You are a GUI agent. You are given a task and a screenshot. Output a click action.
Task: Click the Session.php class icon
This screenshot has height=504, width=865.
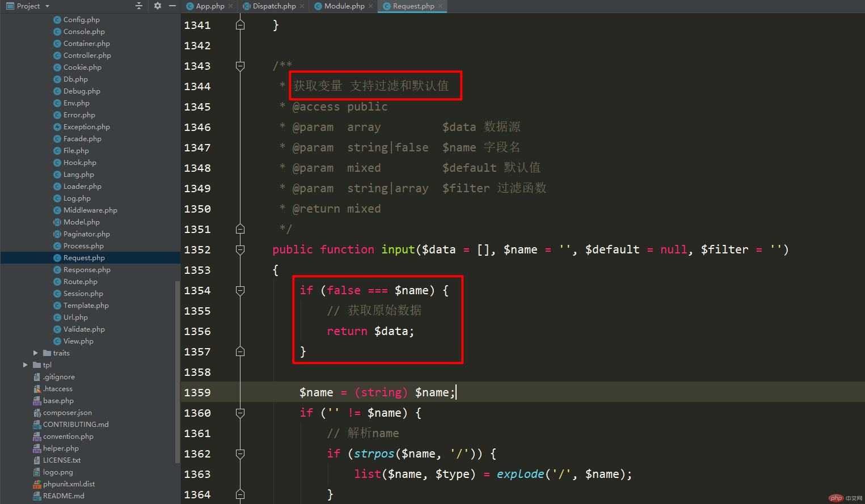tap(57, 294)
